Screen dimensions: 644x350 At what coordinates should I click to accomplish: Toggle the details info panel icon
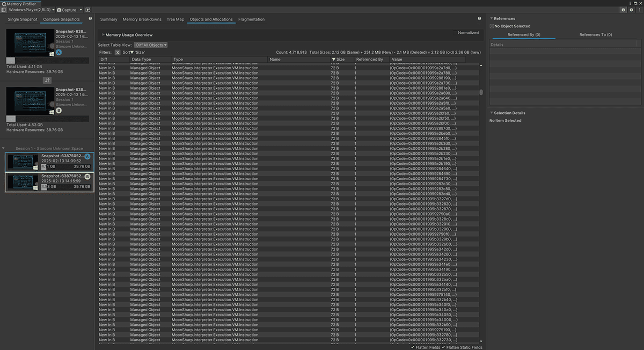coord(624,10)
